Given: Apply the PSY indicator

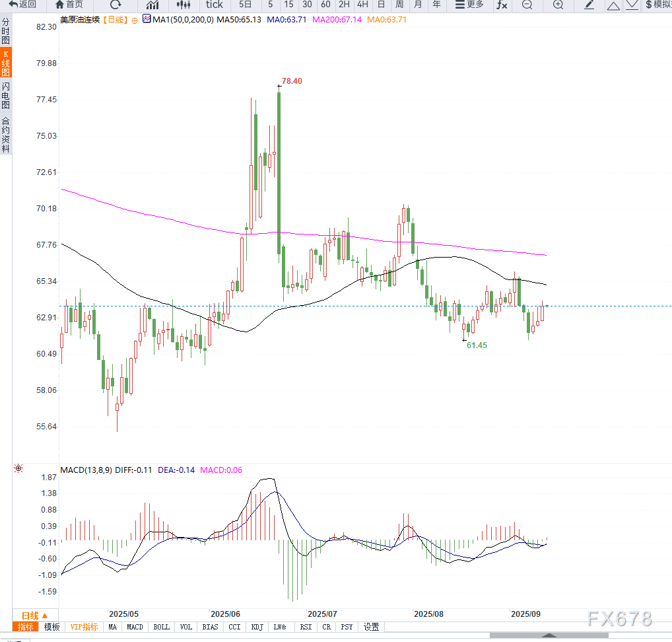Looking at the screenshot, I should [x=347, y=627].
